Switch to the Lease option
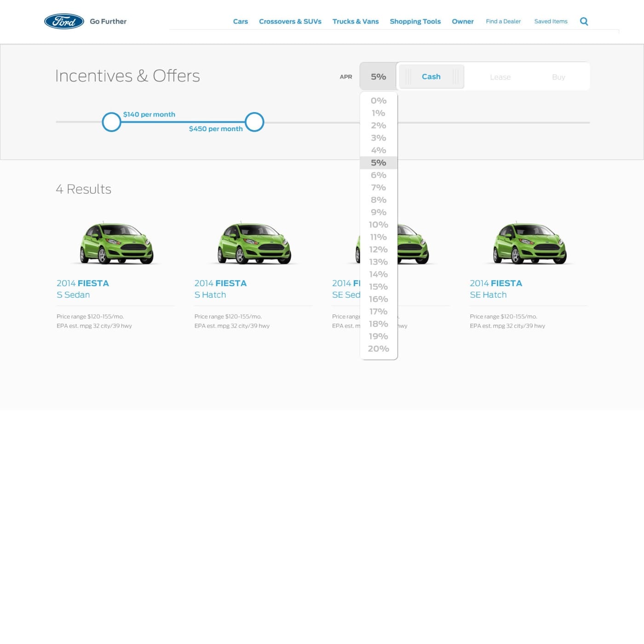This screenshot has height=644, width=644. point(500,77)
